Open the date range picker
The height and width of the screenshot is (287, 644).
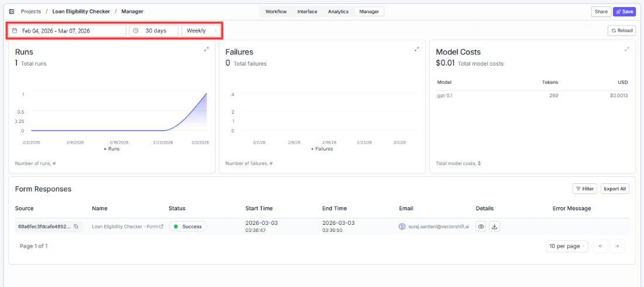68,31
